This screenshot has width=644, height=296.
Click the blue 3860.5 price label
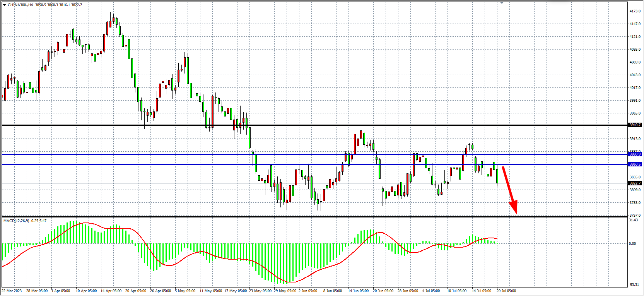coord(635,164)
